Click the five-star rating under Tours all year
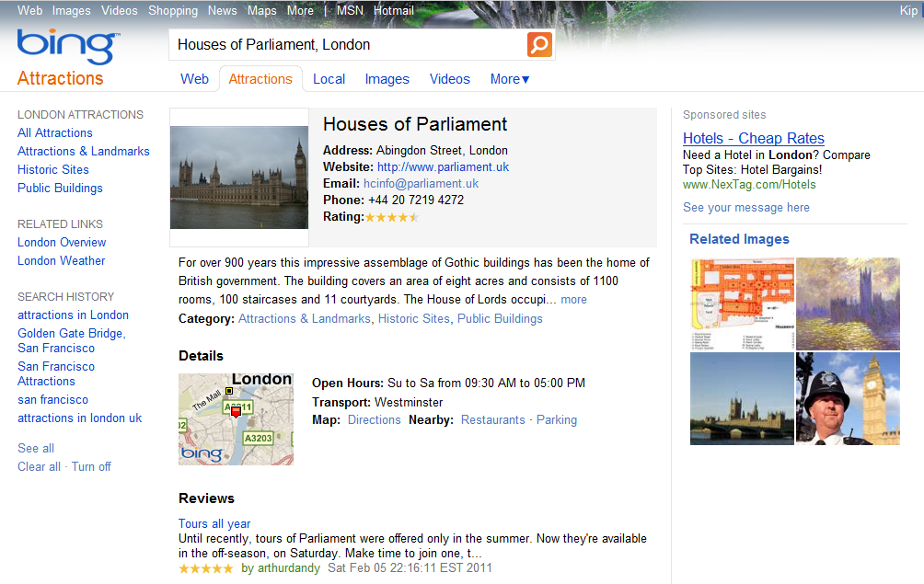This screenshot has height=584, width=924. click(x=205, y=568)
